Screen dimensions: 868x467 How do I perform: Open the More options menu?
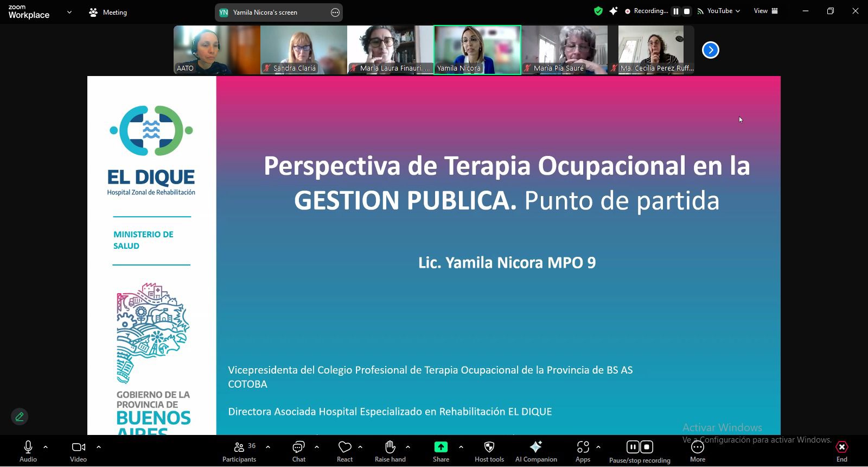698,451
